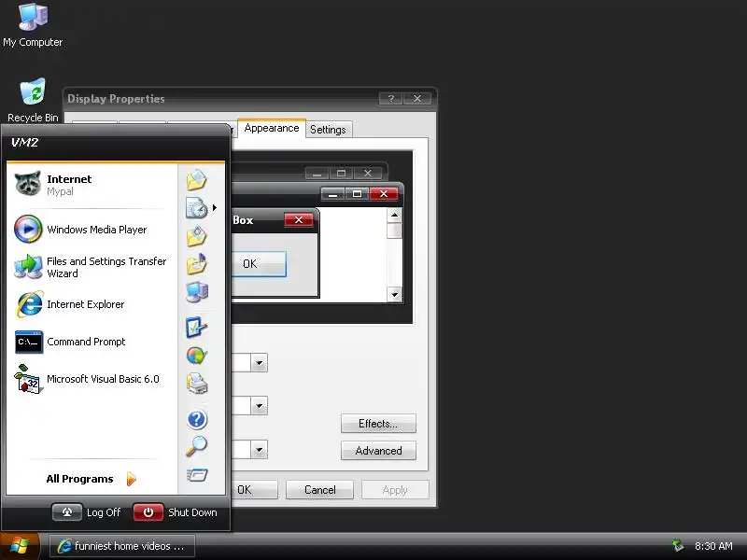Click the Log Off button
This screenshot has width=747, height=560.
pos(87,512)
